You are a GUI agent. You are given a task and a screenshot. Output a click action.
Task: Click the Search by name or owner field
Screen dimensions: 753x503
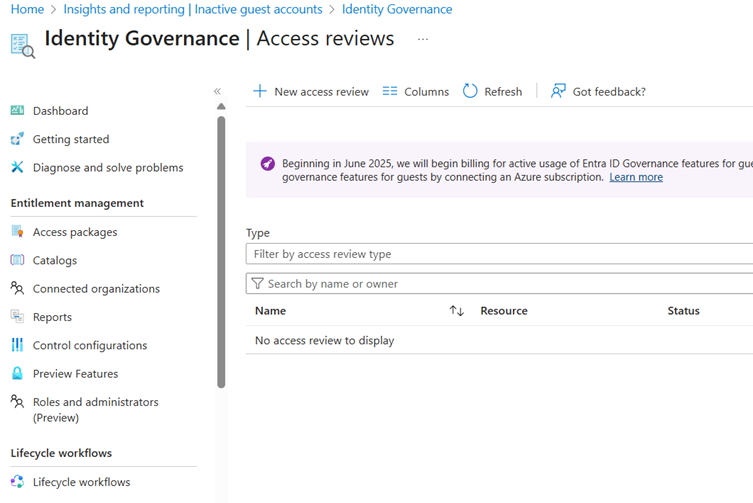click(x=499, y=284)
